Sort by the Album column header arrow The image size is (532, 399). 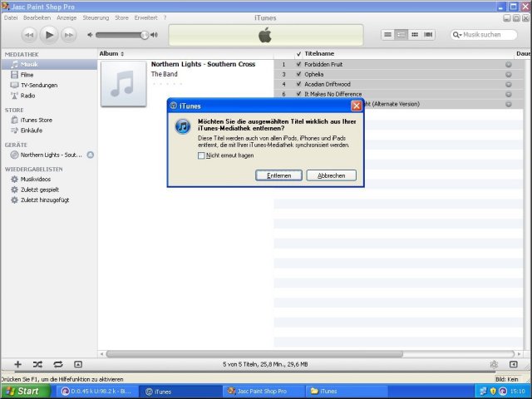click(x=122, y=53)
